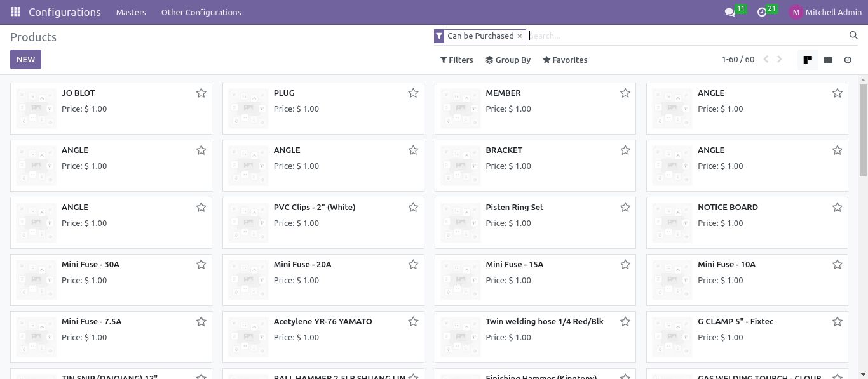Open the Pisten Ring Set product image
The width and height of the screenshot is (868, 379).
pos(461,223)
